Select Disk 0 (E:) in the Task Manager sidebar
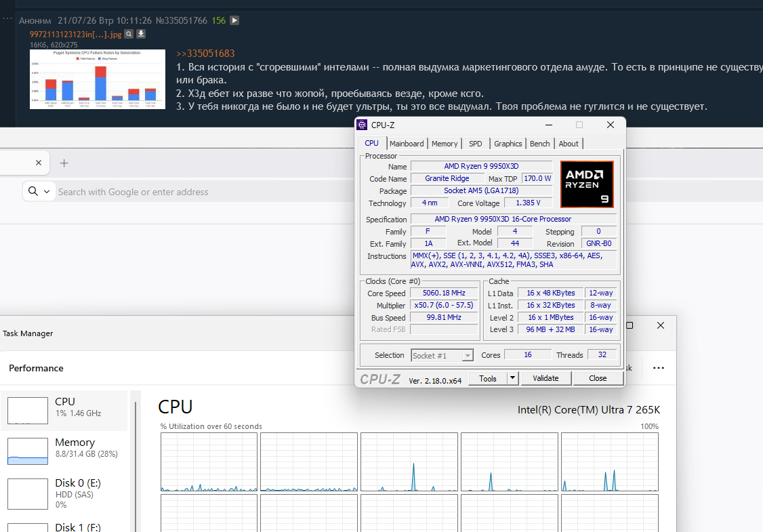Image resolution: width=763 pixels, height=532 pixels. [64, 493]
